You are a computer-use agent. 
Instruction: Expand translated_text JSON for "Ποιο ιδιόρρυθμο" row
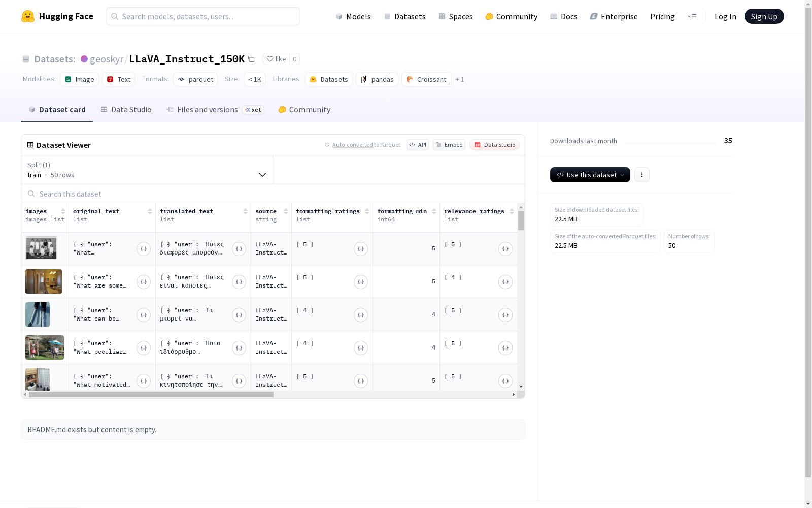point(239,348)
